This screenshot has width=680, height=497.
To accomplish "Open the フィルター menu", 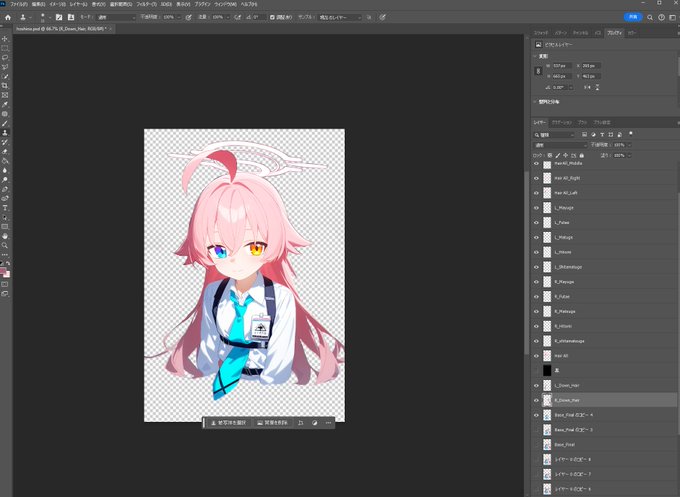I will tap(147, 4).
